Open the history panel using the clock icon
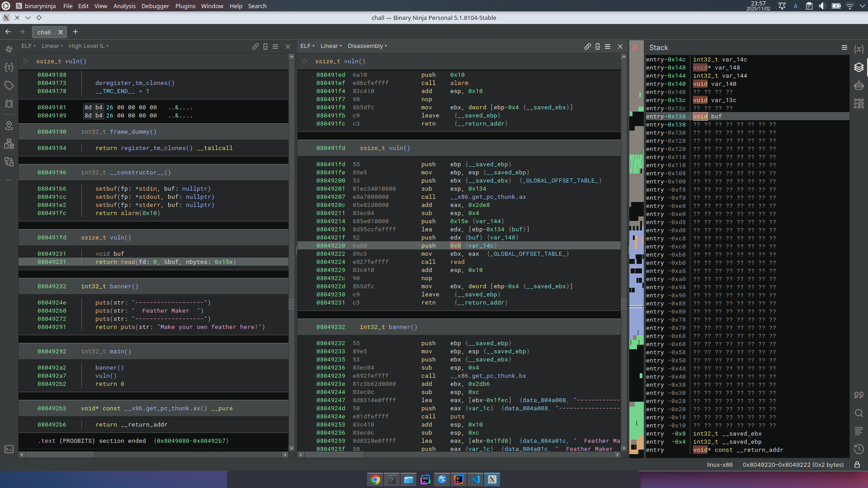The height and width of the screenshot is (488, 868). coord(859,449)
